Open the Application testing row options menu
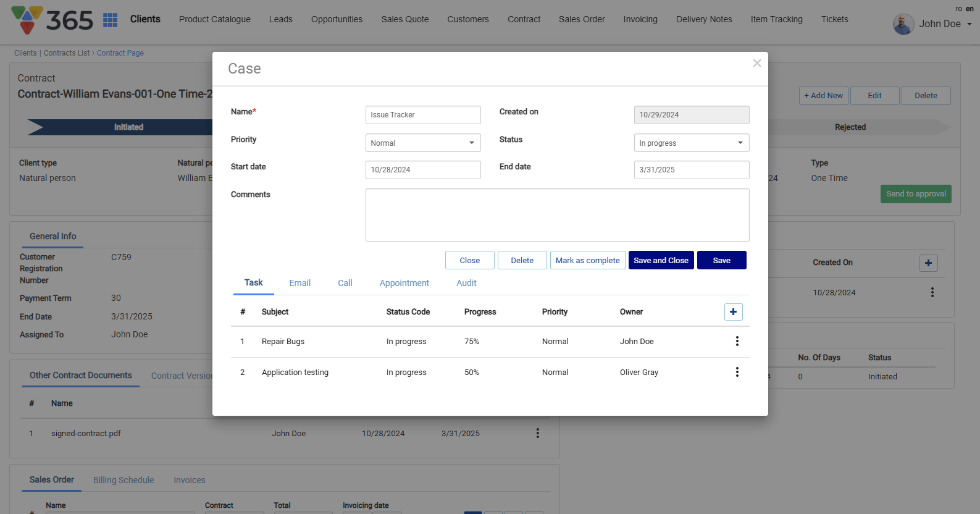 point(737,372)
